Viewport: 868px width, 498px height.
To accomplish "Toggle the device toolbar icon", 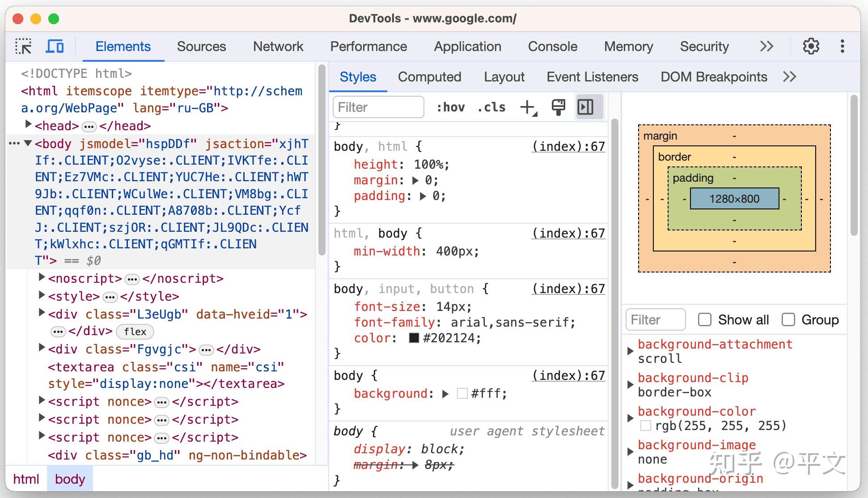I will 55,46.
